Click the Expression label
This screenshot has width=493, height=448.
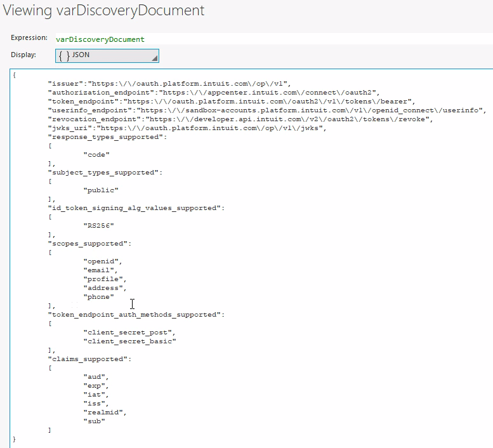tap(29, 39)
